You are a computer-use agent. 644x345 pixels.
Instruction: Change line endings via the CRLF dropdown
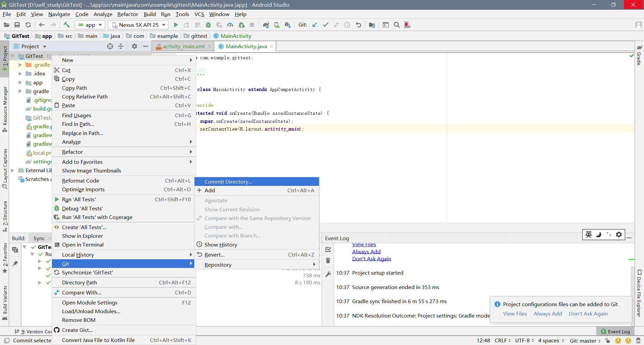point(501,341)
